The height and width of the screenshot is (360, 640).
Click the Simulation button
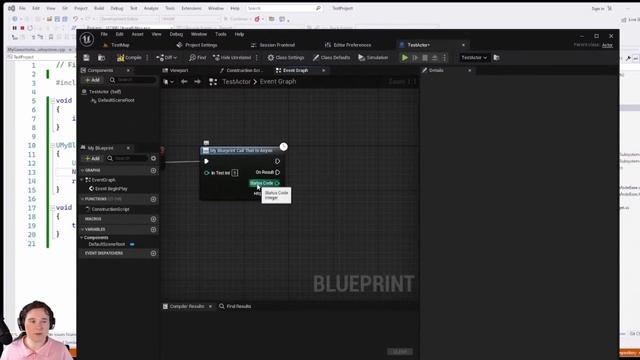tap(373, 58)
